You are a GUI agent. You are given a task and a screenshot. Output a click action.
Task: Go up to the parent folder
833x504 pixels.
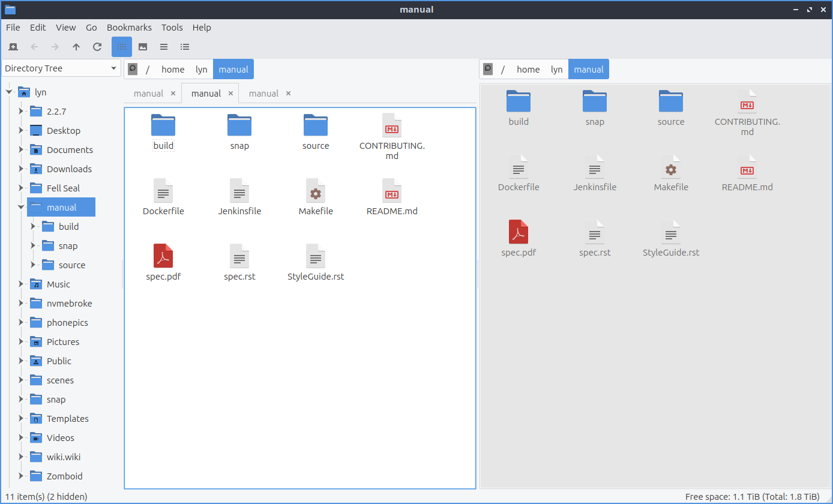[x=76, y=47]
